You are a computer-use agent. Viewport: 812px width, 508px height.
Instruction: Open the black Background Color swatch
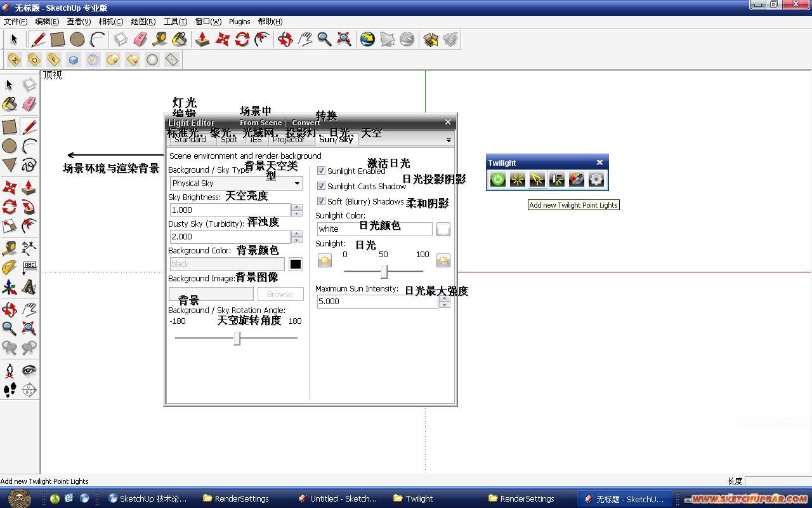point(296,264)
